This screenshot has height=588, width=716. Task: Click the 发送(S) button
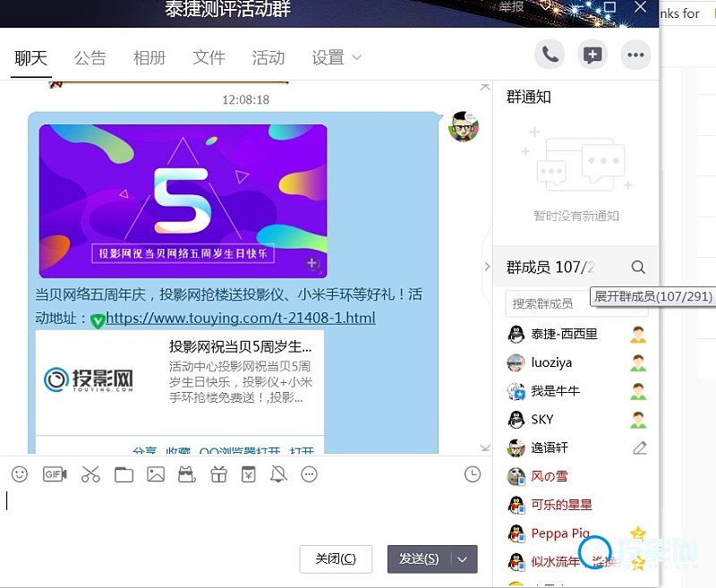(x=419, y=558)
